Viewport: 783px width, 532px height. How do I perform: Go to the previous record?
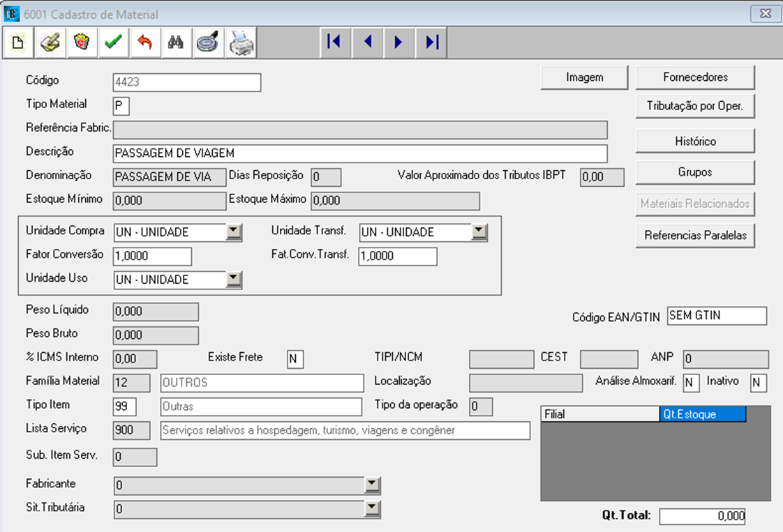(x=368, y=42)
